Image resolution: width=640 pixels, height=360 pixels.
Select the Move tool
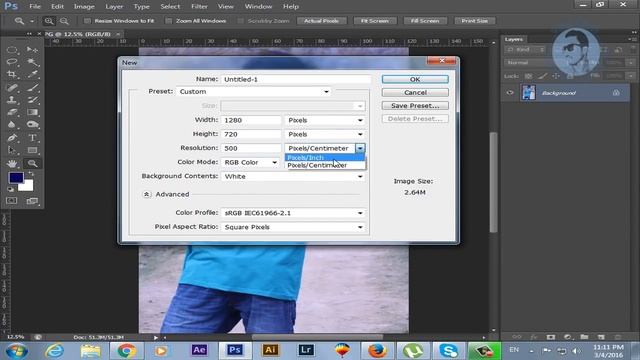click(32, 50)
